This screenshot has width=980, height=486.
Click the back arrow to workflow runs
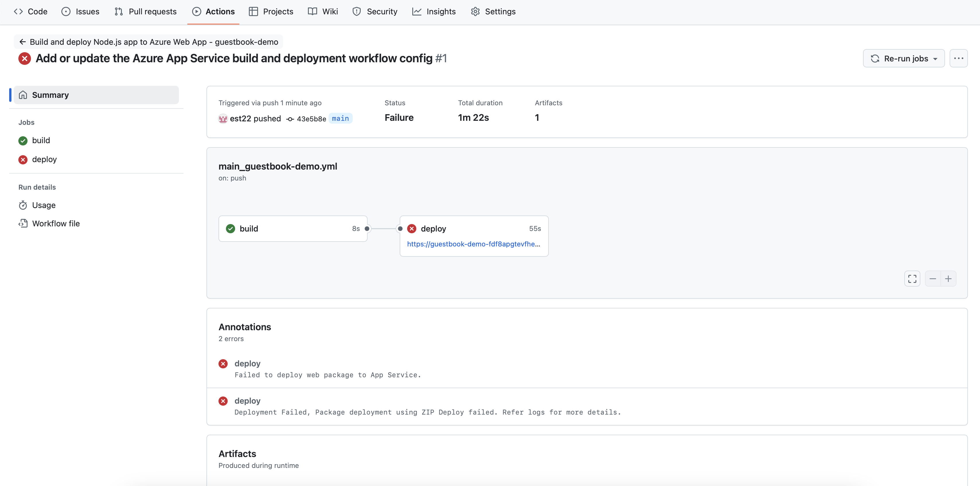coord(22,42)
